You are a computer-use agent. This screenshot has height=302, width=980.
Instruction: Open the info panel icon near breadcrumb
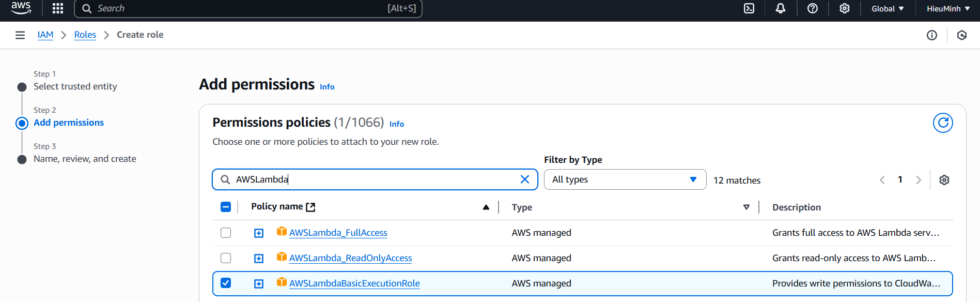pyautogui.click(x=932, y=35)
